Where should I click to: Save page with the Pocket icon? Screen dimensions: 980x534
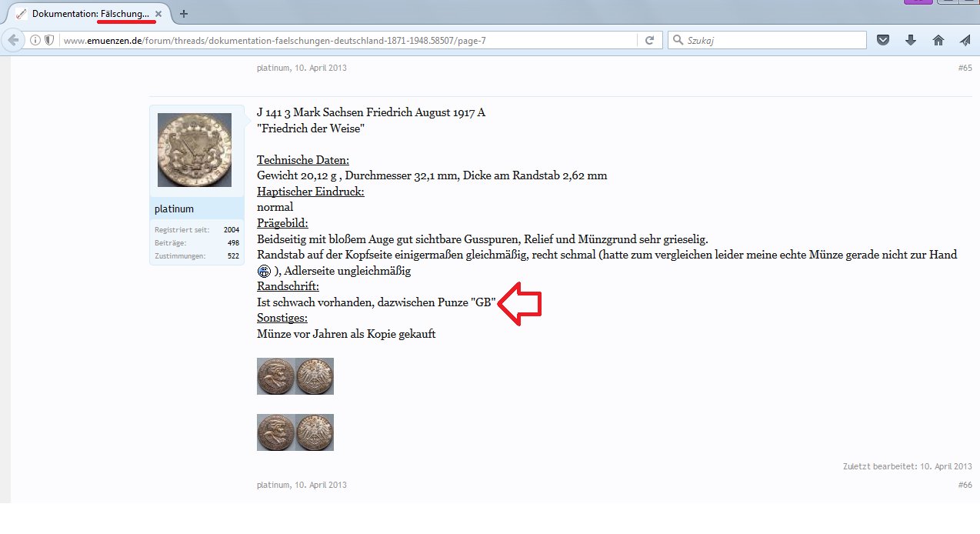coord(884,40)
